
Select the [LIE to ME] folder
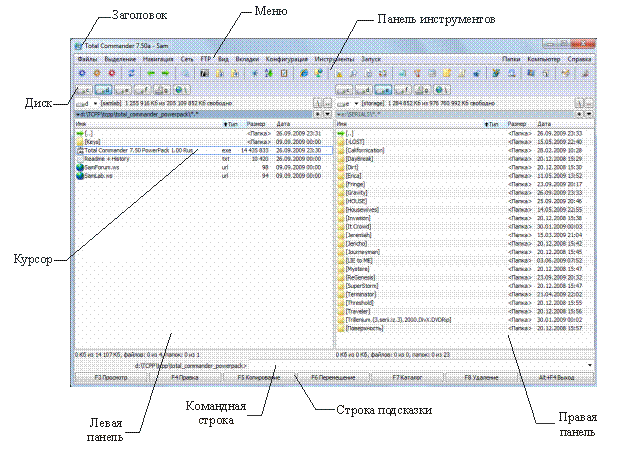click(465, 260)
